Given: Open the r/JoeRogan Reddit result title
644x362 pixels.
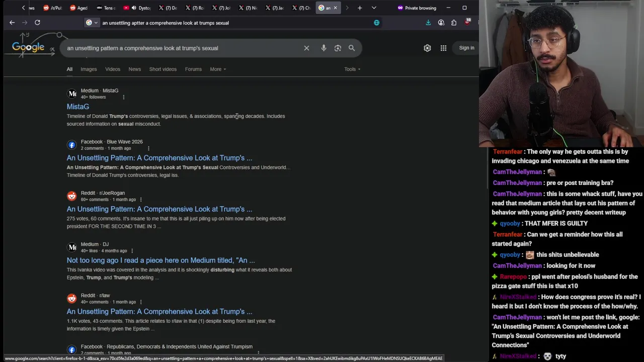Looking at the screenshot, I should (159, 209).
